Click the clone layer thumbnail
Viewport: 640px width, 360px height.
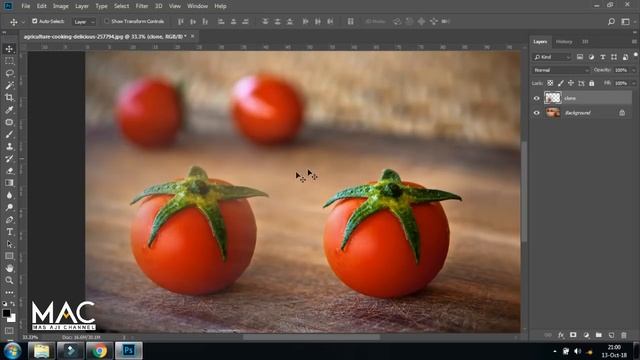click(553, 98)
